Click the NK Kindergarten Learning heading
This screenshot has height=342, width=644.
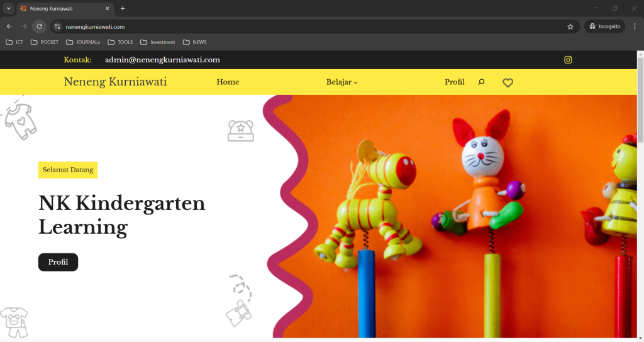point(122,215)
